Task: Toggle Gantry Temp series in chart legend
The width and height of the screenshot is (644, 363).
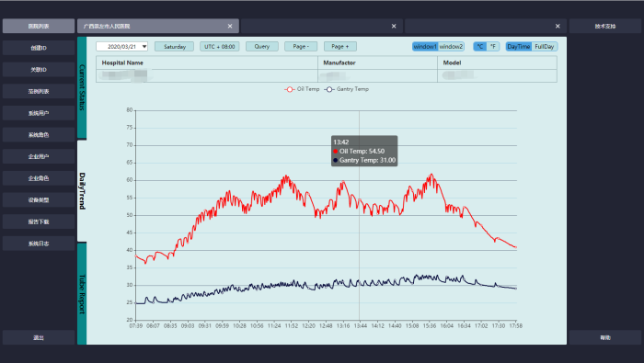Action: tap(346, 89)
